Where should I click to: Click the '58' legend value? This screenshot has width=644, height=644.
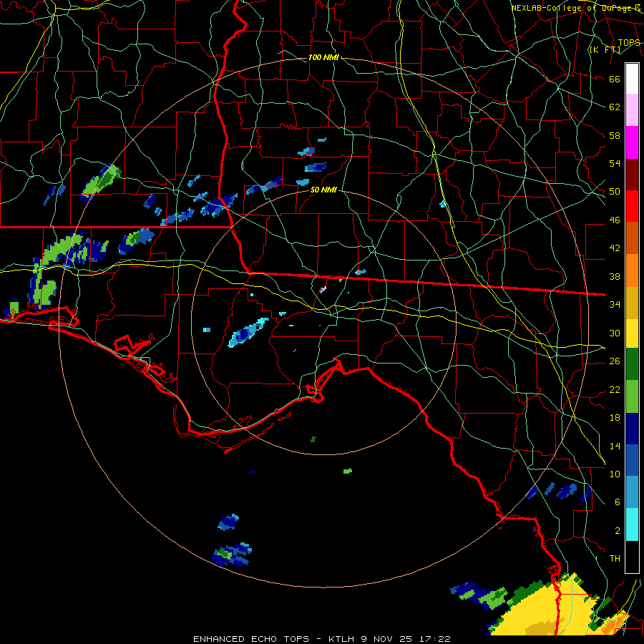pyautogui.click(x=615, y=135)
